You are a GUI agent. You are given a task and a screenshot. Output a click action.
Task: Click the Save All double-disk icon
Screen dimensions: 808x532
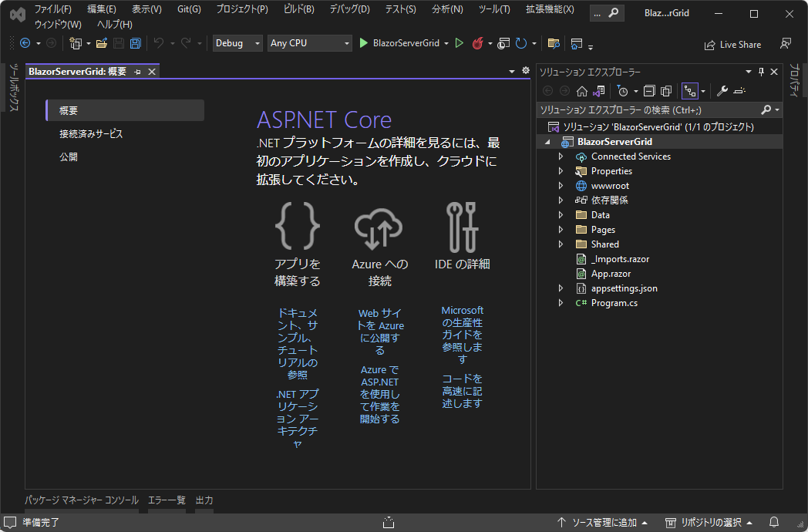pos(136,43)
